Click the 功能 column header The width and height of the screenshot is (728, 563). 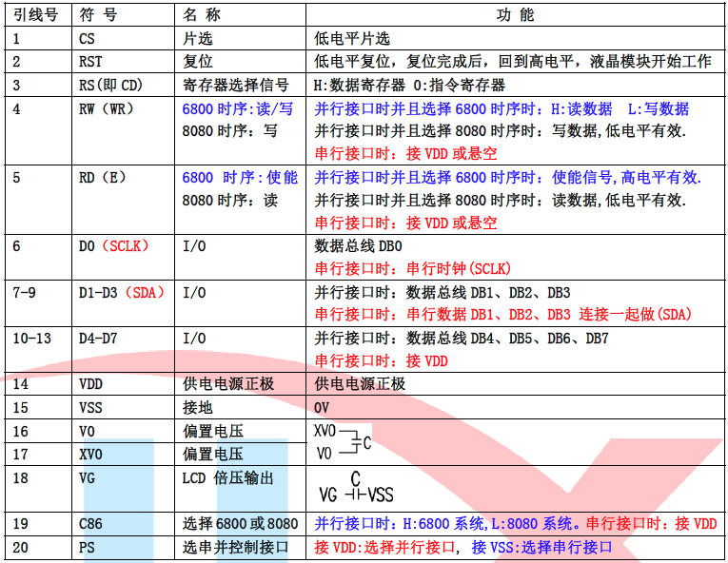coord(516,16)
